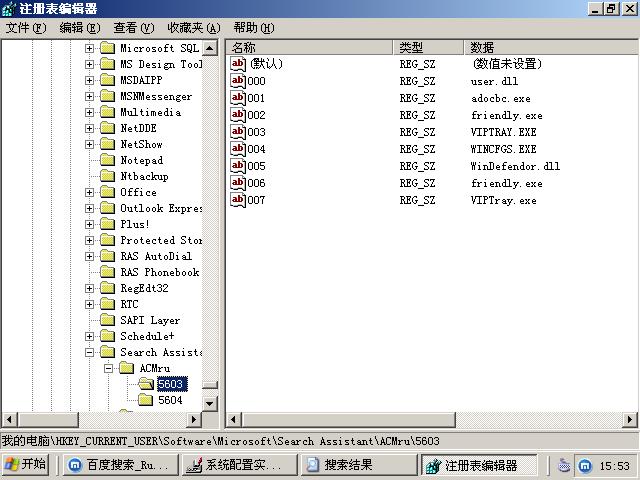Image resolution: width=640 pixels, height=480 pixels.
Task: Click the system tray icon beside Maxthon
Action: [x=564, y=465]
